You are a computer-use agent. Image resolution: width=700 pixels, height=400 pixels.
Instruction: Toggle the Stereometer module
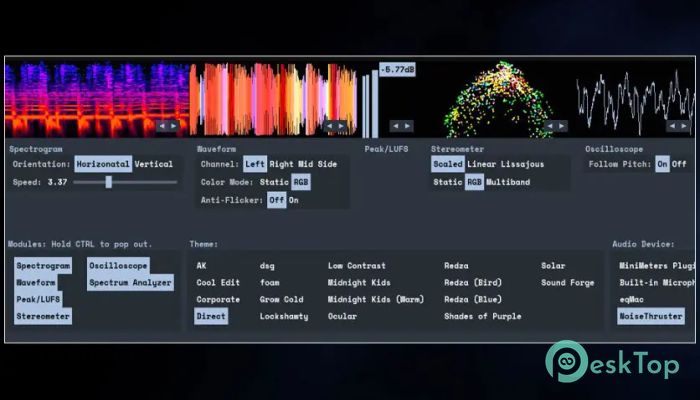43,316
